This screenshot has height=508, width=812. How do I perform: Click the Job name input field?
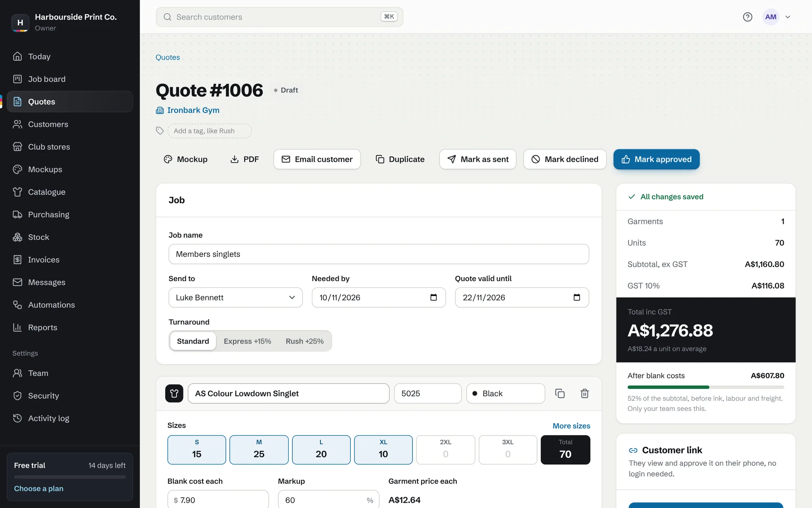(379, 254)
